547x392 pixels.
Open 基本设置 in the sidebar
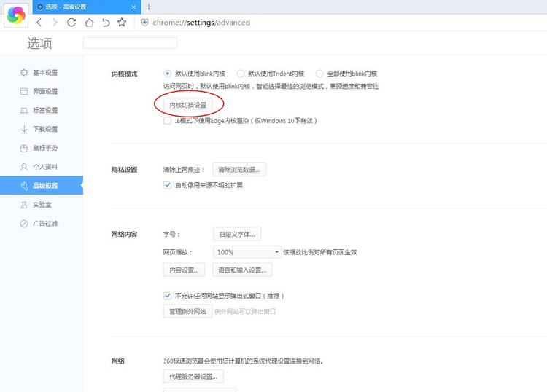[x=44, y=73]
